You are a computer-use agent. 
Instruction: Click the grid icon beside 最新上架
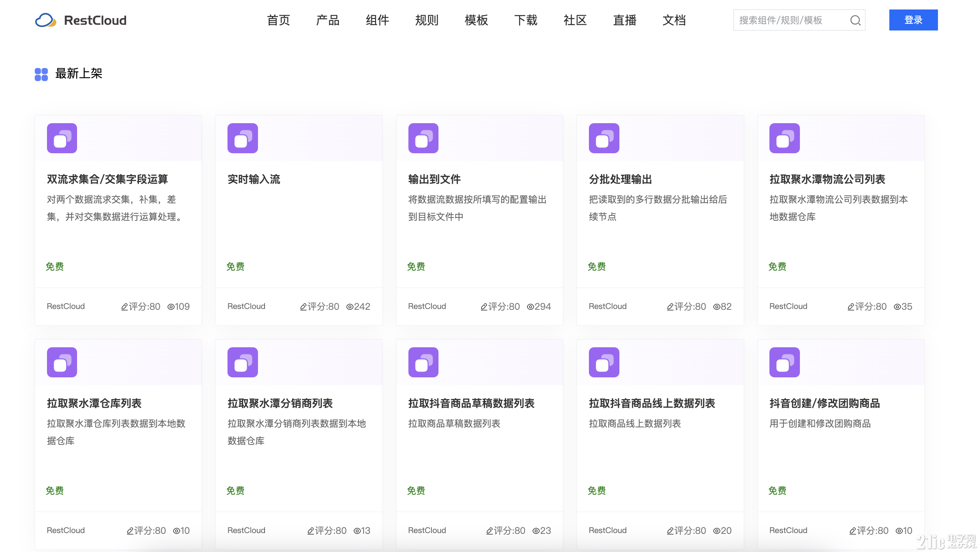(x=41, y=74)
